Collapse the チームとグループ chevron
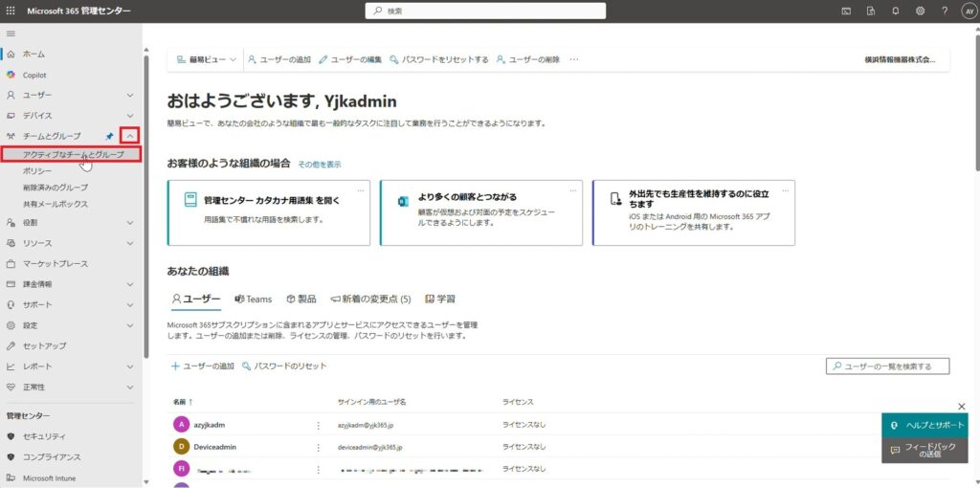Viewport: 980px width, 488px height. [130, 136]
